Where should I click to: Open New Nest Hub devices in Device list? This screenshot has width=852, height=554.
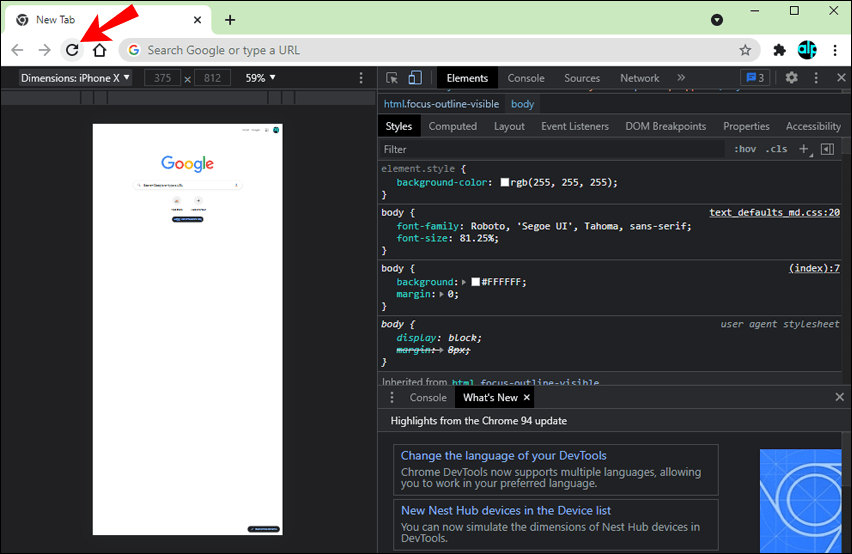pyautogui.click(x=506, y=511)
